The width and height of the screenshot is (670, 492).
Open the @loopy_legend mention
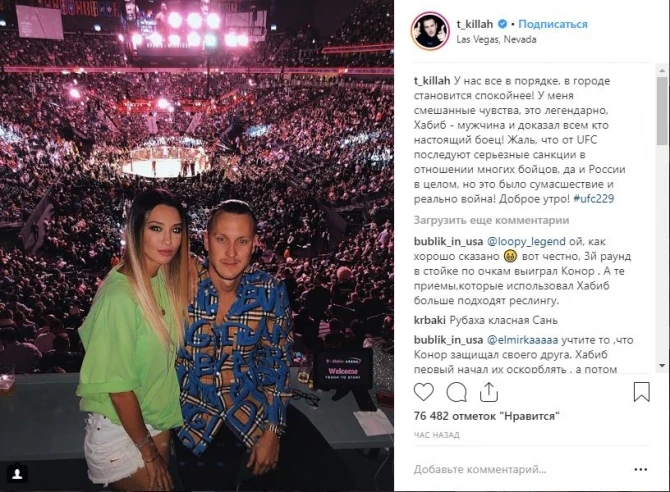point(526,242)
